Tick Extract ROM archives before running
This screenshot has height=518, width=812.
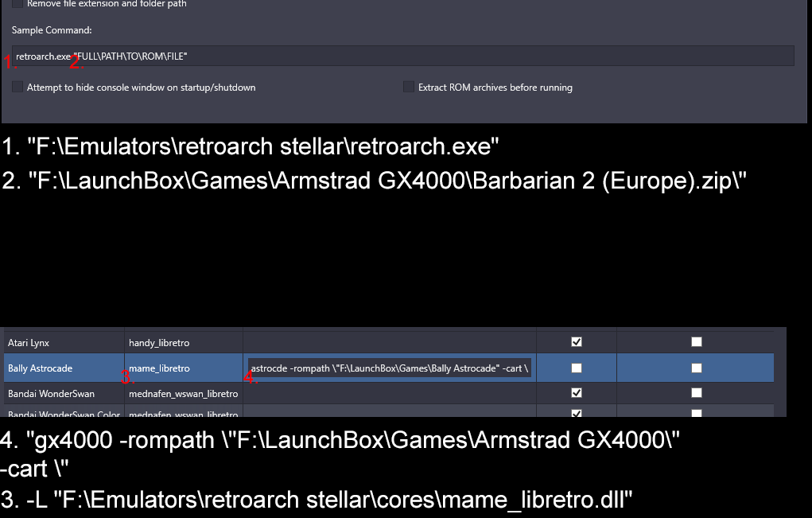pyautogui.click(x=409, y=87)
